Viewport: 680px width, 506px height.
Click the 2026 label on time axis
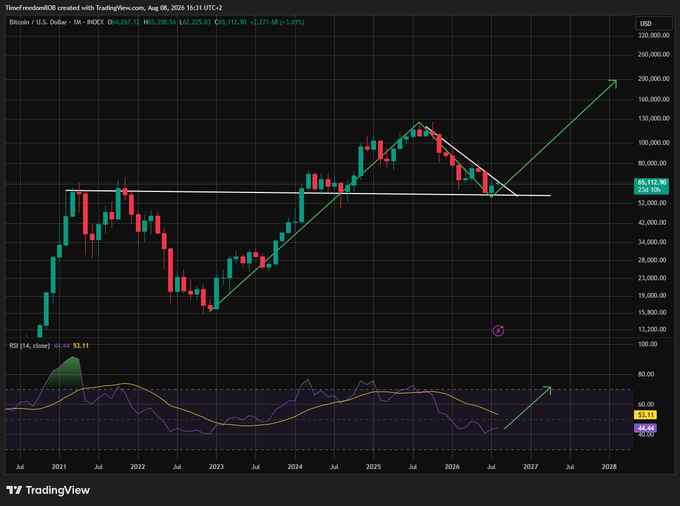tap(452, 467)
